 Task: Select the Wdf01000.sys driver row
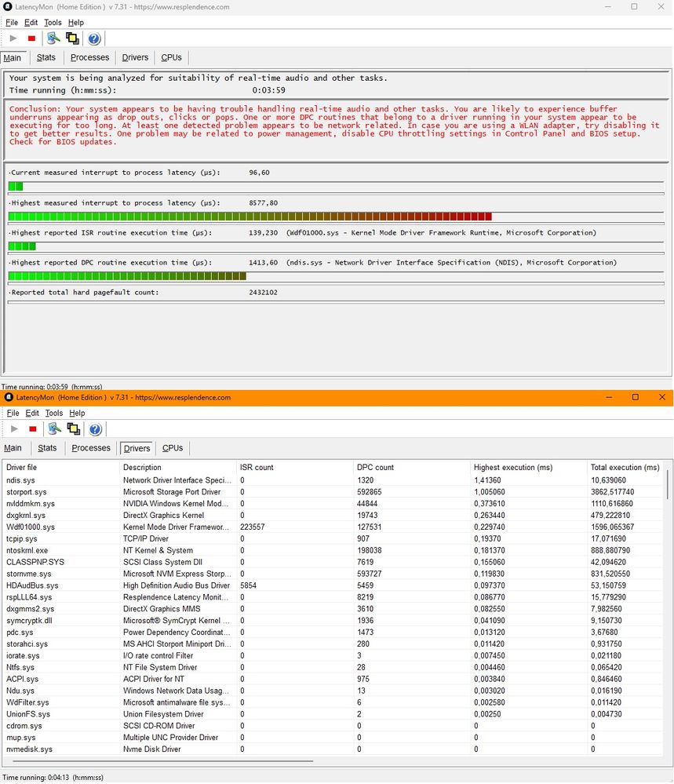tap(333, 527)
